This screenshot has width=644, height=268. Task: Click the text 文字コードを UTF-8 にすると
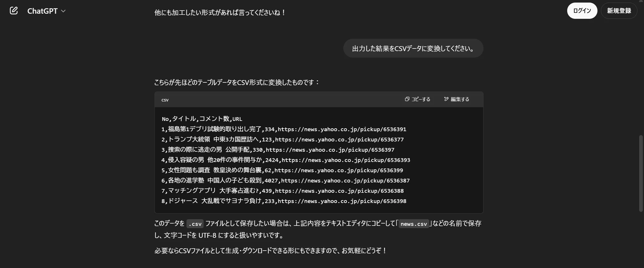224,235
